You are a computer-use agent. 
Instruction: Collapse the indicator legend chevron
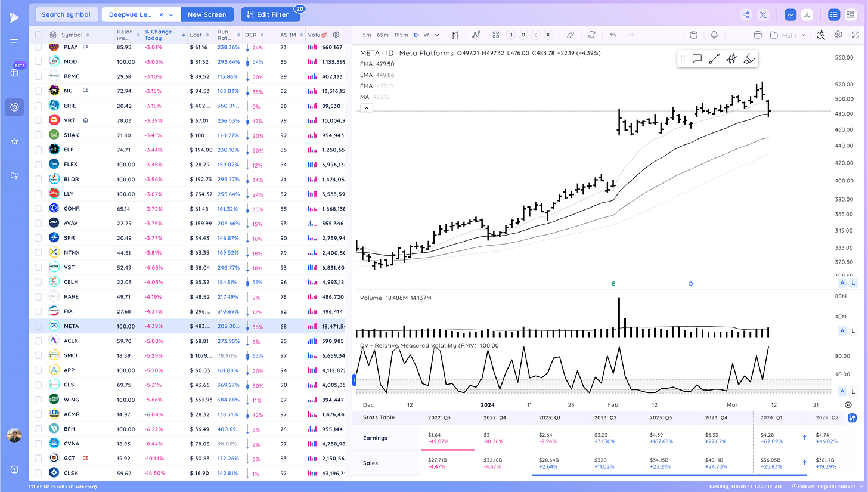click(366, 108)
